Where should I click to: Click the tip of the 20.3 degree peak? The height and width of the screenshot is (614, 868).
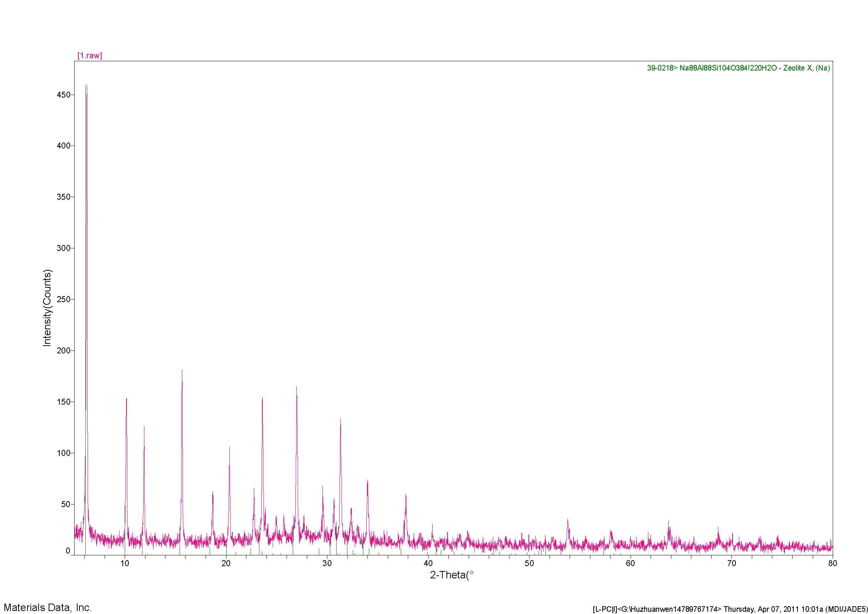(229, 448)
